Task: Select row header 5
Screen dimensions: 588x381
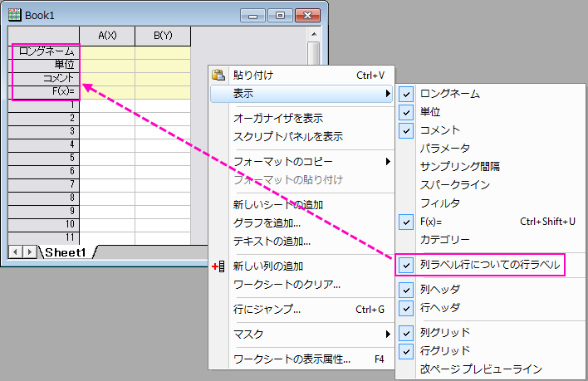Action: (44, 158)
